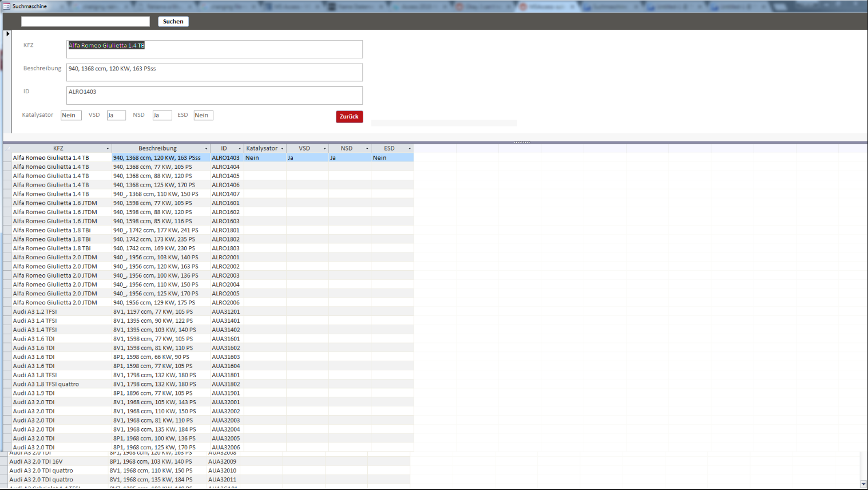Select the table cell with ID AUA32001

pos(227,402)
